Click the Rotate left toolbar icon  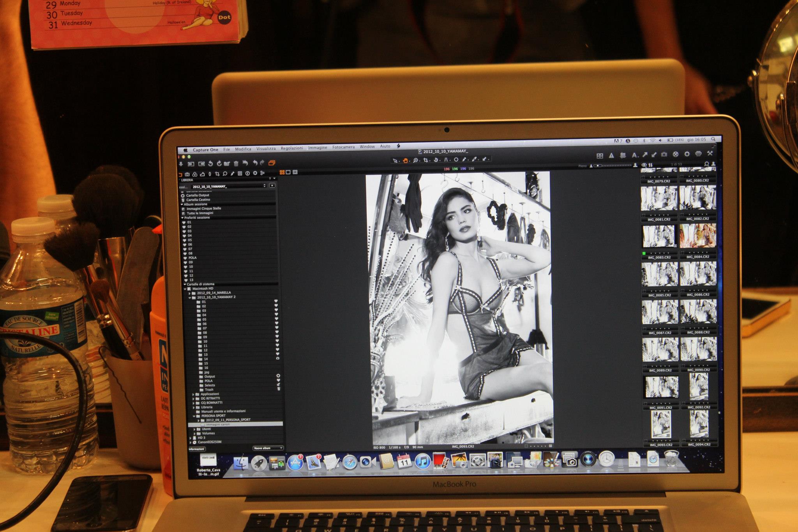point(210,164)
